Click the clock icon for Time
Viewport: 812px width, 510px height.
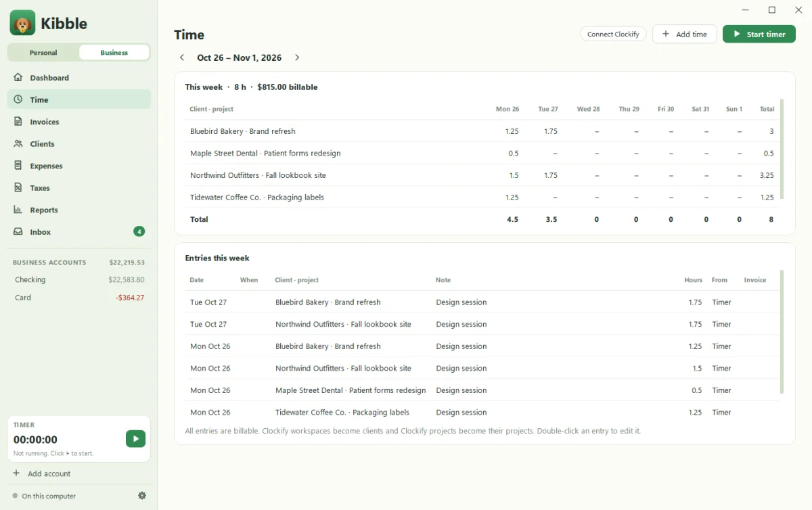(18, 99)
